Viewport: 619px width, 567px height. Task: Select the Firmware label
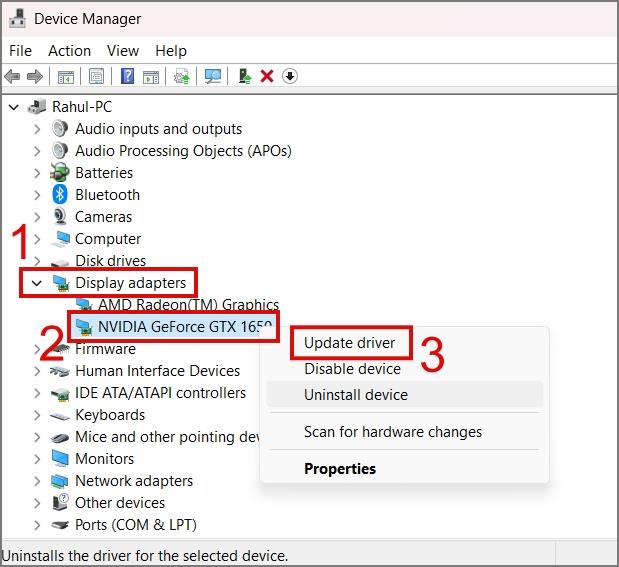[x=105, y=349]
